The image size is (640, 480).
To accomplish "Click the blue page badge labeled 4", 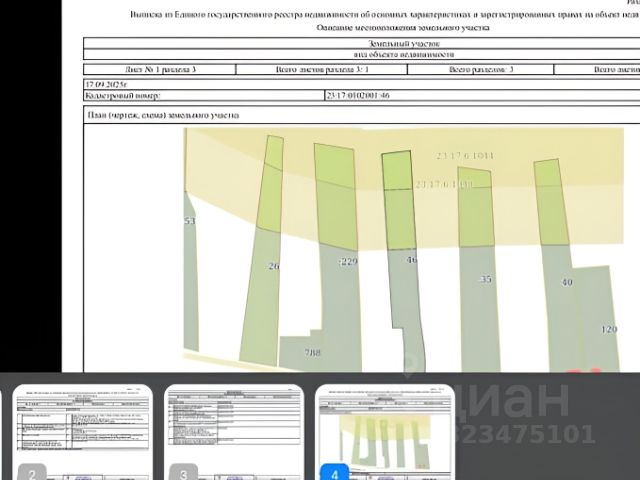I will [x=335, y=473].
